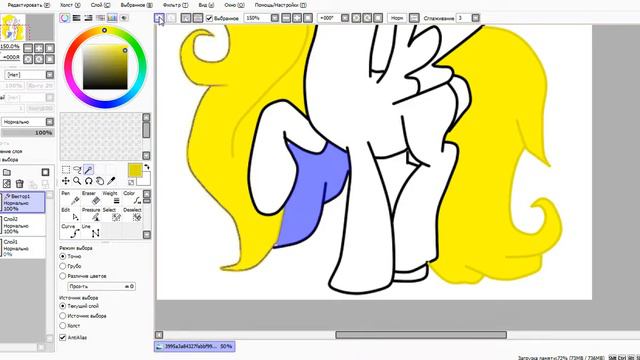
Task: Choose the Weight tool
Action: click(x=111, y=198)
